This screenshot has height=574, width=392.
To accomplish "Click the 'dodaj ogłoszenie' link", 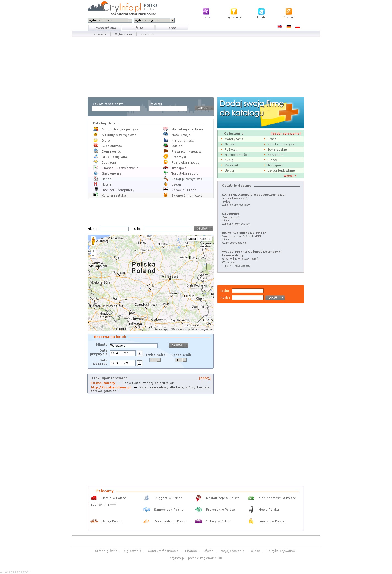I will coord(286,134).
